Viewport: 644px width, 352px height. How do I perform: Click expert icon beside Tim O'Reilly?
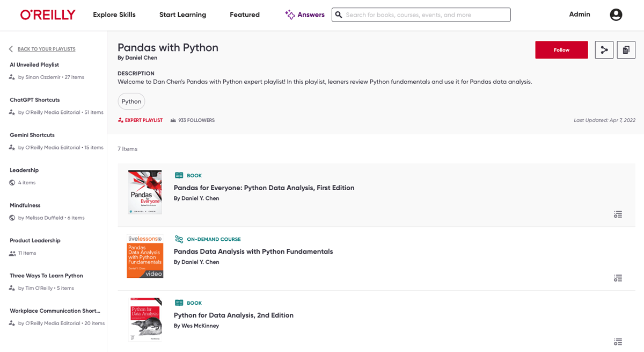(x=12, y=288)
